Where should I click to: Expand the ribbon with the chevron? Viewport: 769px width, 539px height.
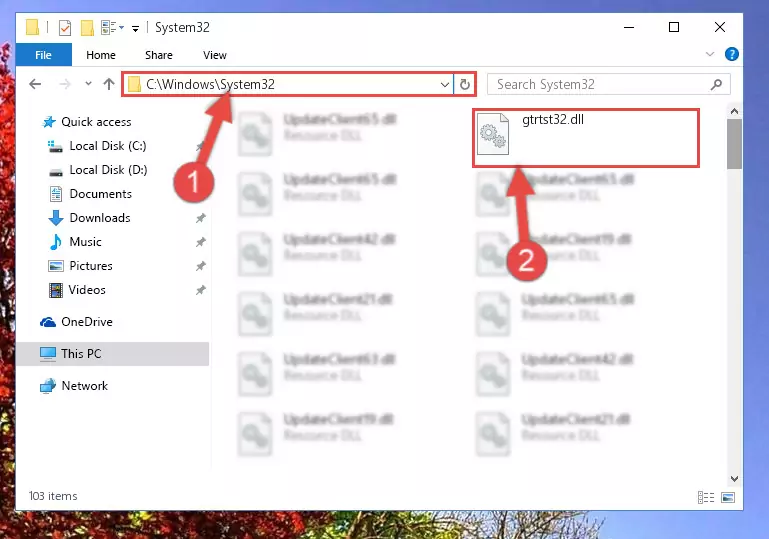[x=710, y=54]
